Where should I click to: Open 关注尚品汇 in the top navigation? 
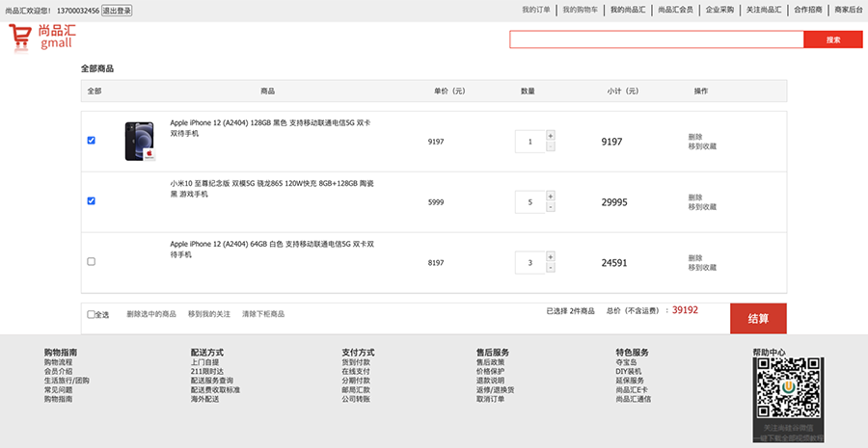click(764, 10)
